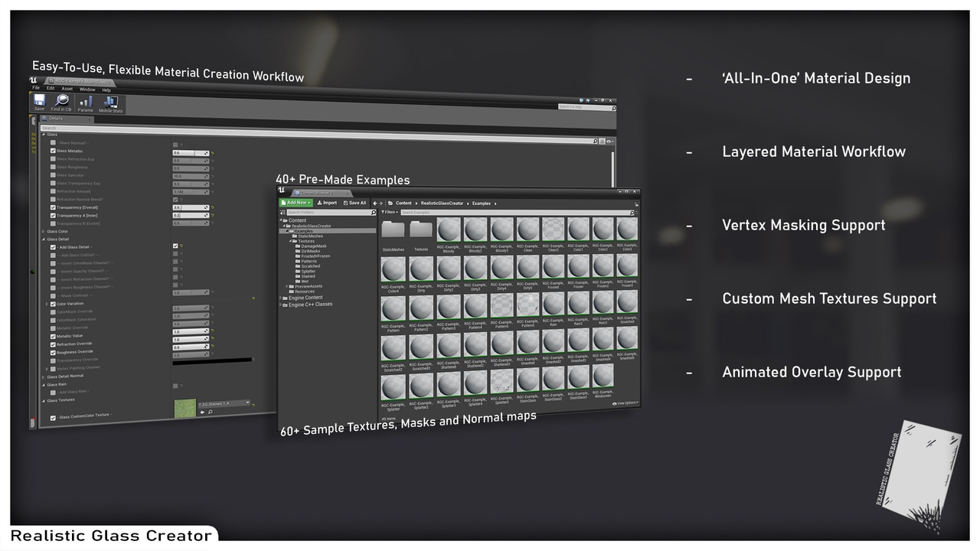Expand the Glass Color section
980x551 pixels.
[43, 231]
